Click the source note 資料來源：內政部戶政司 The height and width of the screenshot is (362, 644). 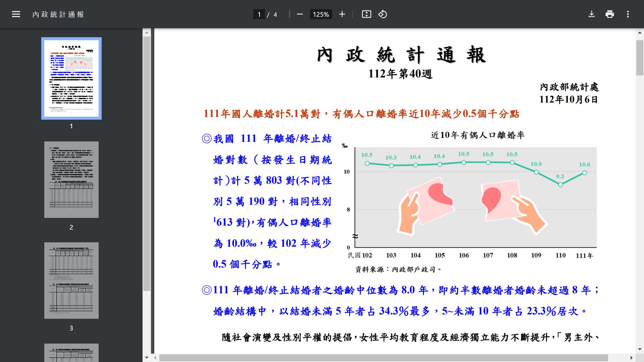pos(399,269)
